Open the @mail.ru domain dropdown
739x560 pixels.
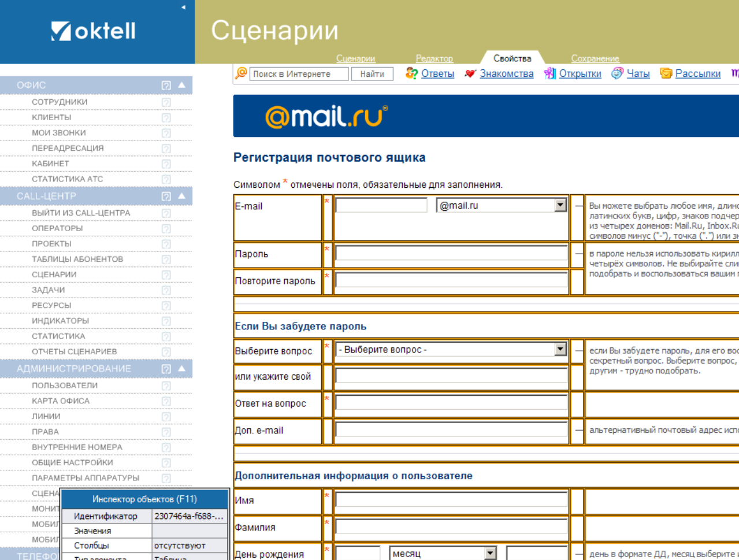[x=560, y=205]
